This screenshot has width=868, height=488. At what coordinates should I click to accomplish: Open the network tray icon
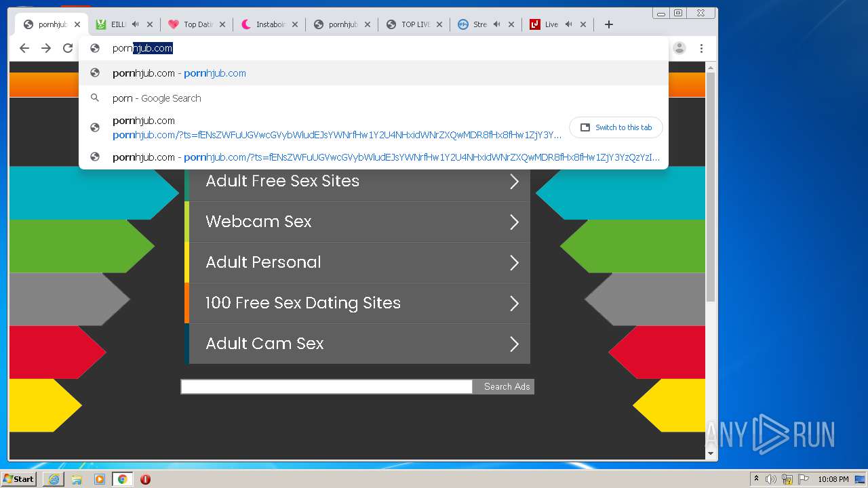point(787,479)
